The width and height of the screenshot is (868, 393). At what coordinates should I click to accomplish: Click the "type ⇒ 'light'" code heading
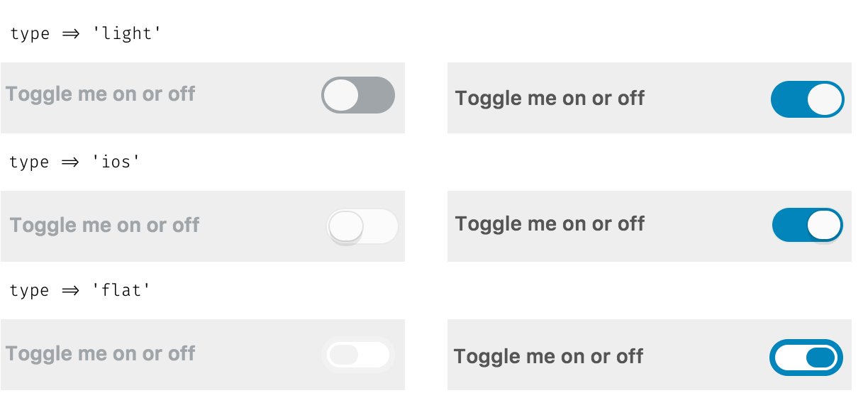(x=86, y=33)
